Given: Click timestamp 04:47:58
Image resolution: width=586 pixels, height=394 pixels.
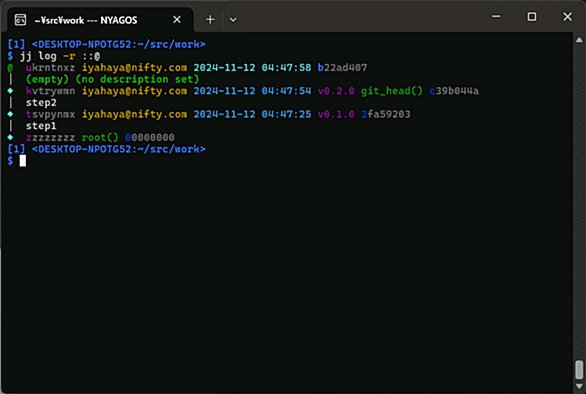Looking at the screenshot, I should [286, 68].
